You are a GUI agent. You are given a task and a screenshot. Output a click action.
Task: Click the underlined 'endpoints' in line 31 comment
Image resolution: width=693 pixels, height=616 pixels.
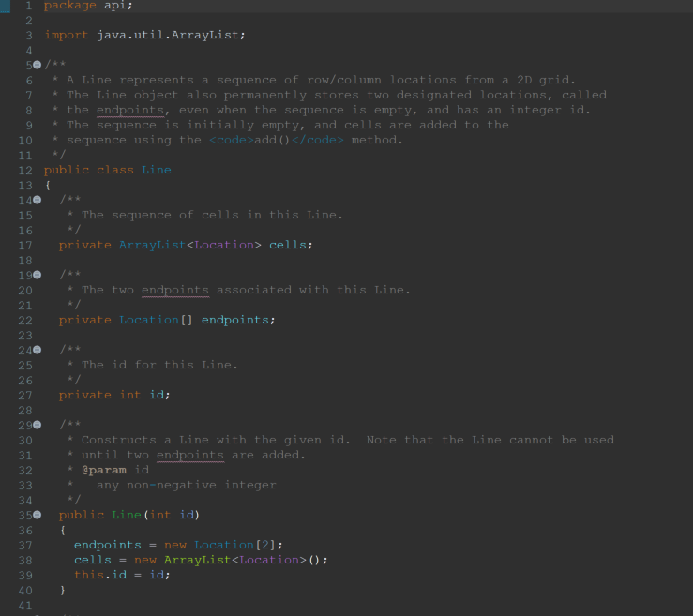coord(190,455)
